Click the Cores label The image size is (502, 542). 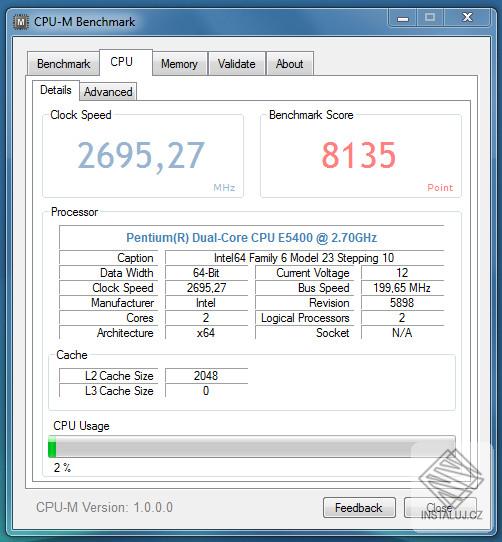click(x=140, y=318)
